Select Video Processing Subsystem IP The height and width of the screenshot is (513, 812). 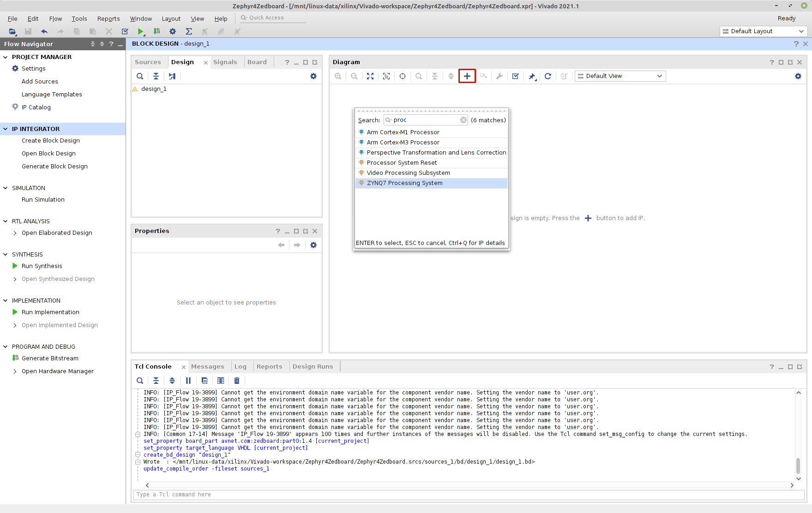(431, 173)
